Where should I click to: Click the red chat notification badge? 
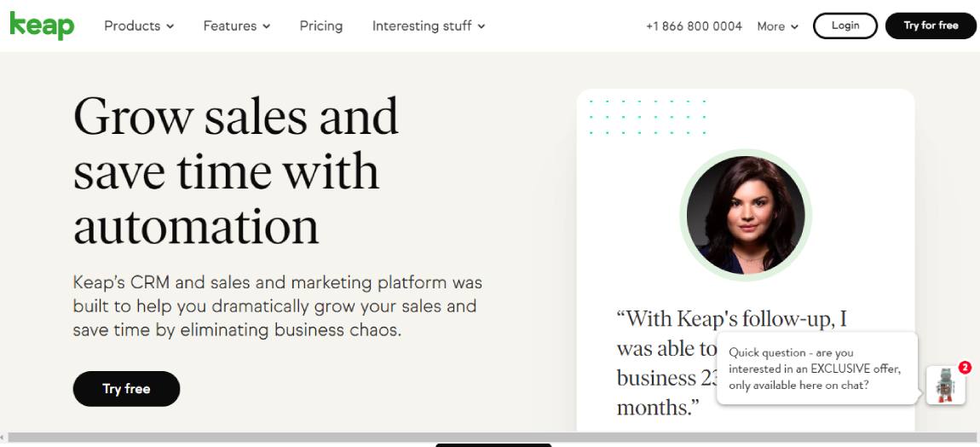click(965, 368)
